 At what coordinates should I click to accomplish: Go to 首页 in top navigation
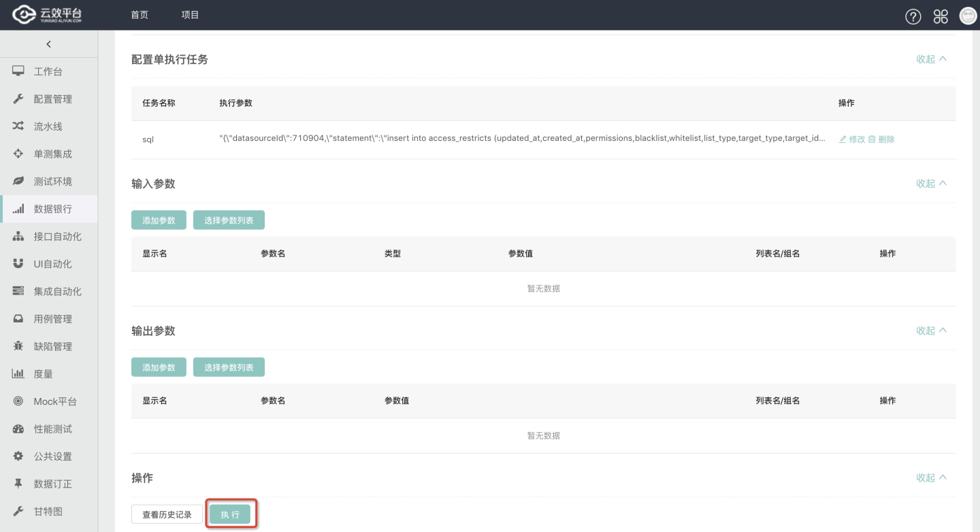140,15
